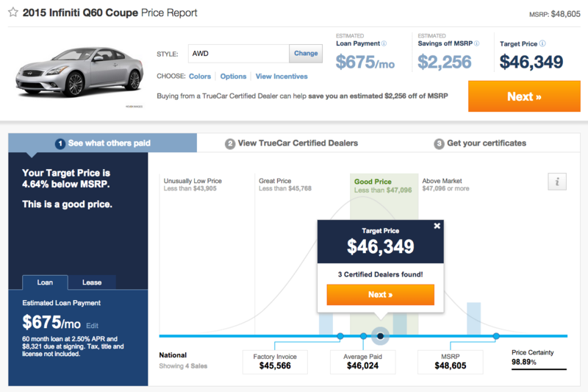Click Price Certainty 98.89% value
Screen dimensions: 588x392
click(524, 362)
